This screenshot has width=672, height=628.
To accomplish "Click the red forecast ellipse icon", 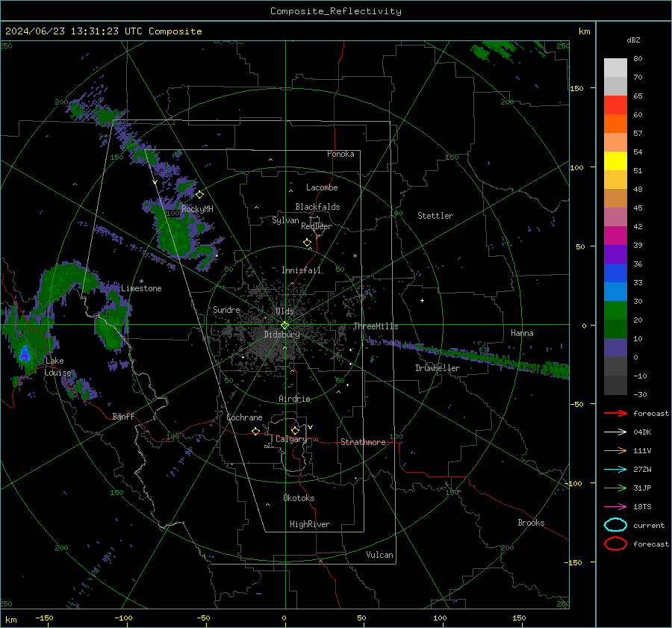I will pyautogui.click(x=615, y=544).
